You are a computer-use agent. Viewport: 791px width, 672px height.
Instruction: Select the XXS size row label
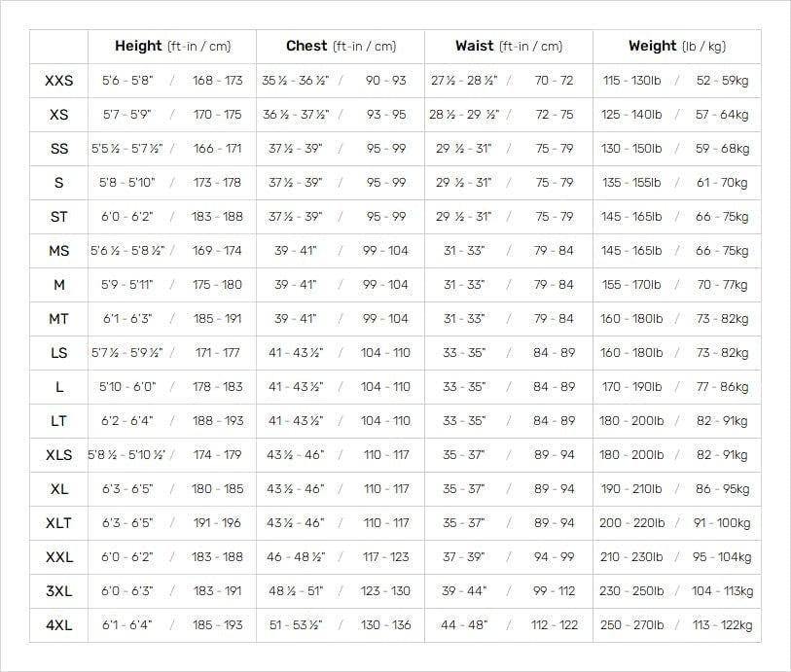pos(59,81)
